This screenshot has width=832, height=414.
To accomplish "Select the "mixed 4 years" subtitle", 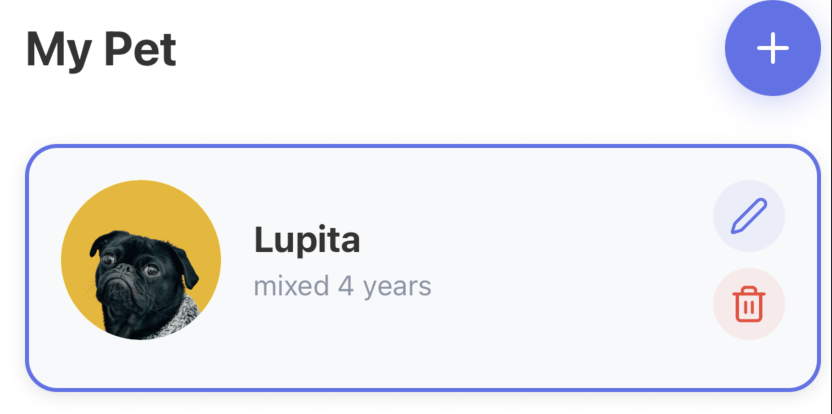I will point(342,286).
